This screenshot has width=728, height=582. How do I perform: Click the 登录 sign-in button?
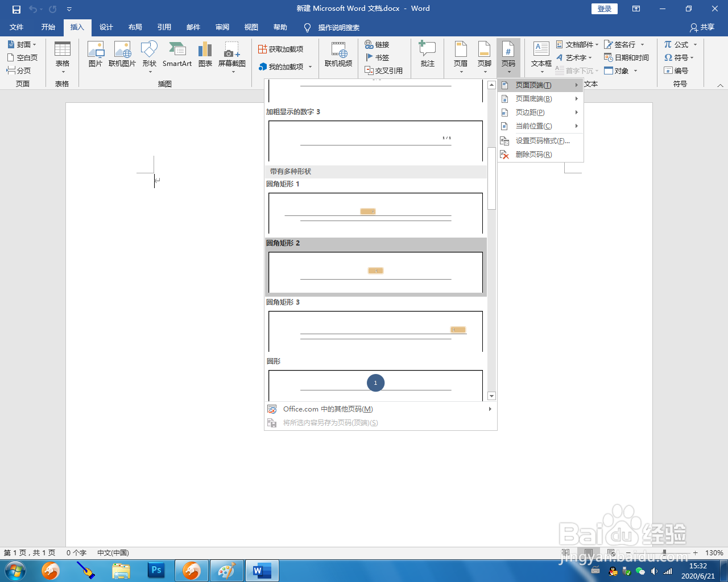(604, 9)
